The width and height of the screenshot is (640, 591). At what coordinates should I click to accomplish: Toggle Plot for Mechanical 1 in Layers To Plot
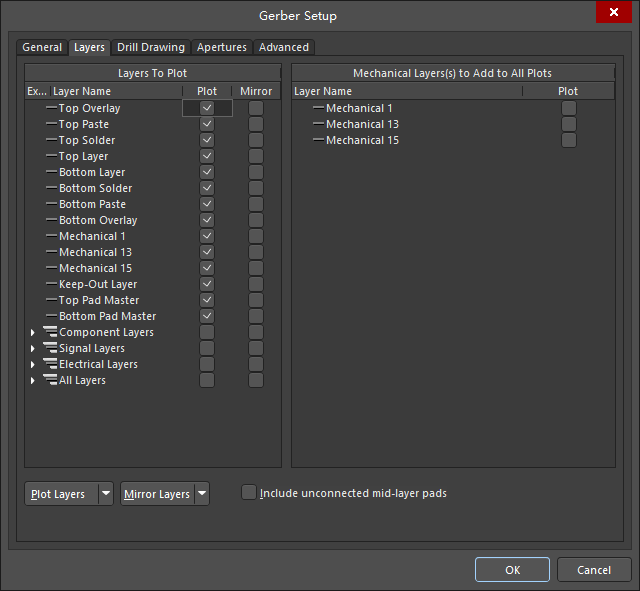pos(207,236)
